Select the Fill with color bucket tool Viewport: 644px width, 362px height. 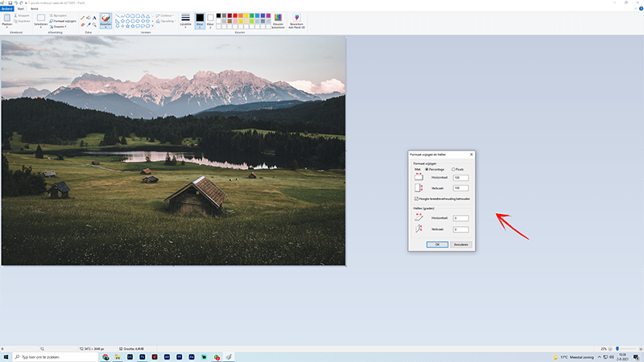pos(89,18)
